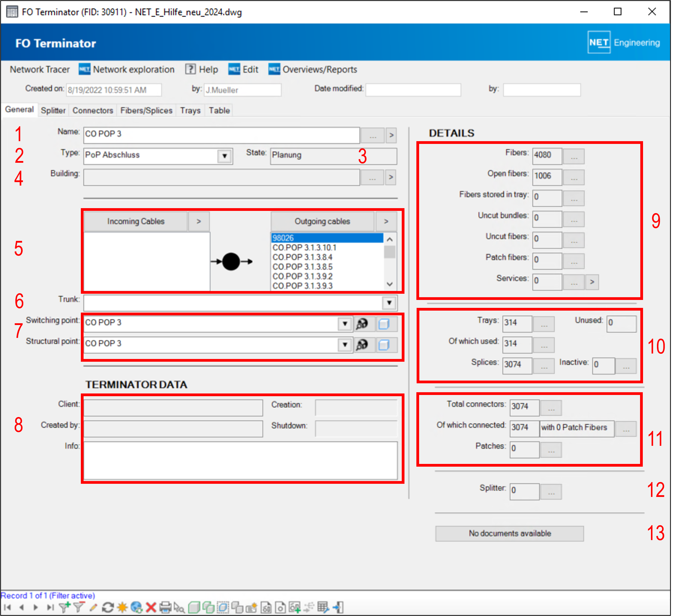Click the add filter funnel icon
The image size is (678, 616).
[64, 607]
